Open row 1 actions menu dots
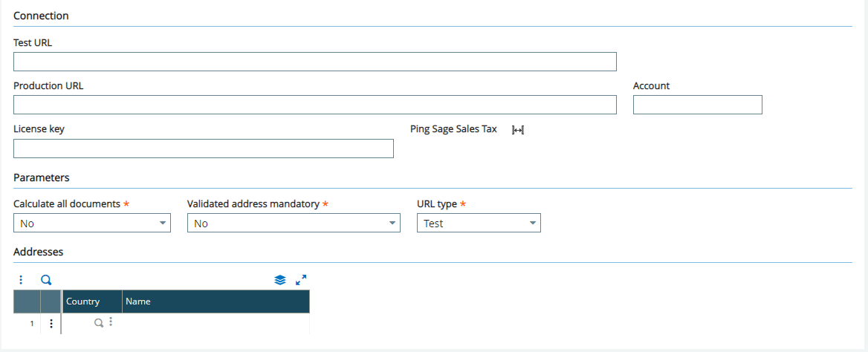This screenshot has height=352, width=868. pos(51,323)
